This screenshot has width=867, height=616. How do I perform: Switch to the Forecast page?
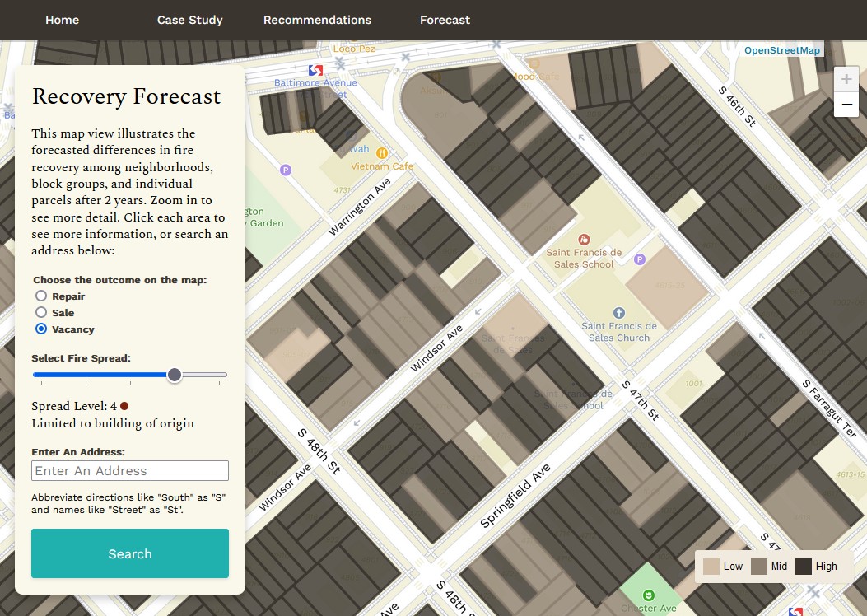(445, 20)
